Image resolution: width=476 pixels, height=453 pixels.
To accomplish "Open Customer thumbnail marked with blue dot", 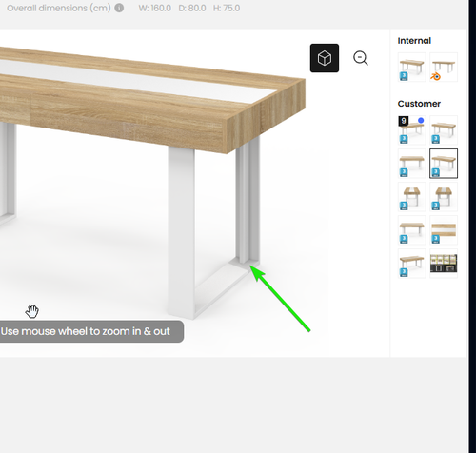I will pyautogui.click(x=411, y=130).
